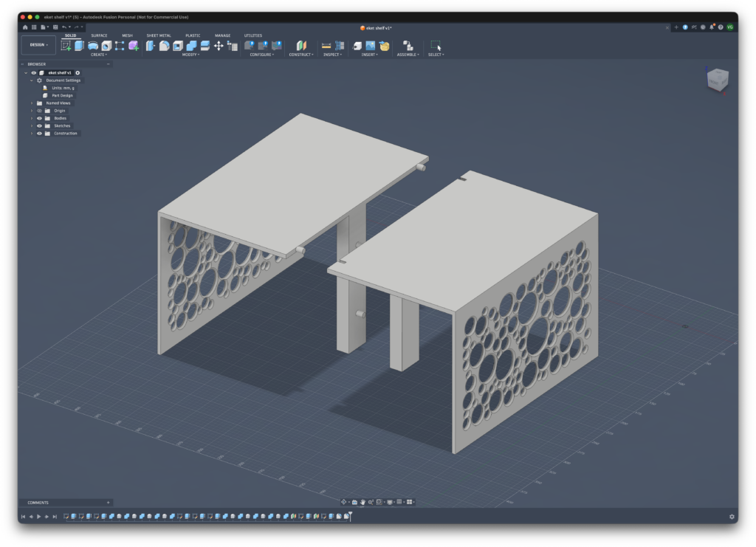Switch to the Sheet Metal tab
Screen dimensions: 756x547
click(159, 35)
